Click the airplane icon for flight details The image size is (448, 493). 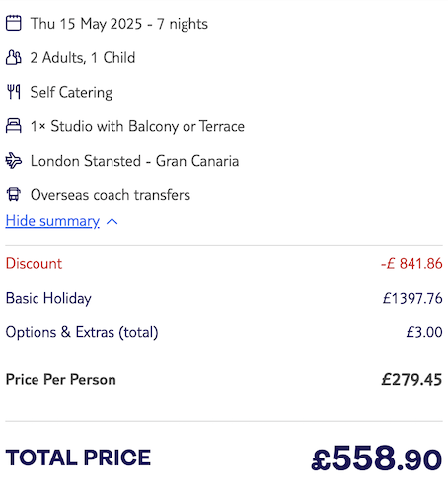click(x=14, y=161)
